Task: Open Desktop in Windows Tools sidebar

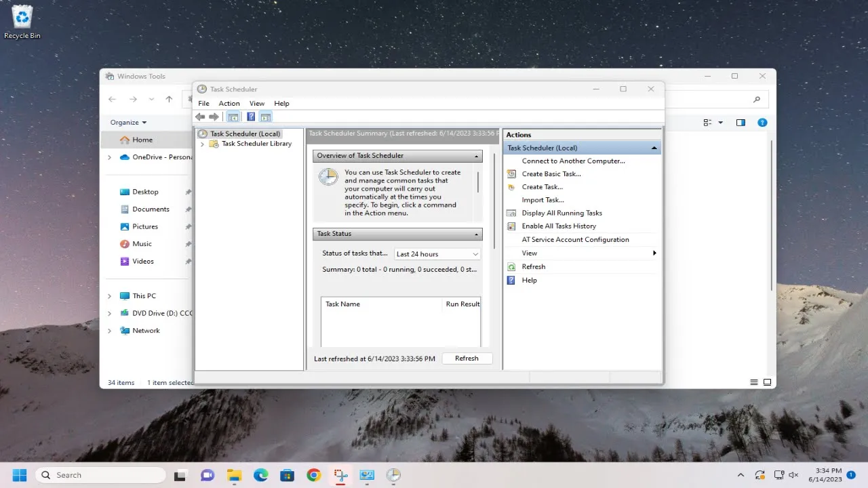Action: coord(145,192)
